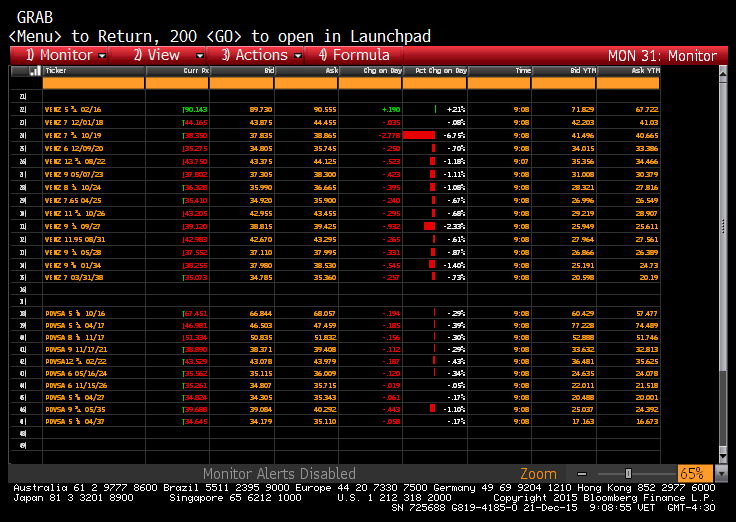Select the VENZ 8 ¼ 10/24 ticker
Image resolution: width=736 pixels, height=522 pixels.
73,187
